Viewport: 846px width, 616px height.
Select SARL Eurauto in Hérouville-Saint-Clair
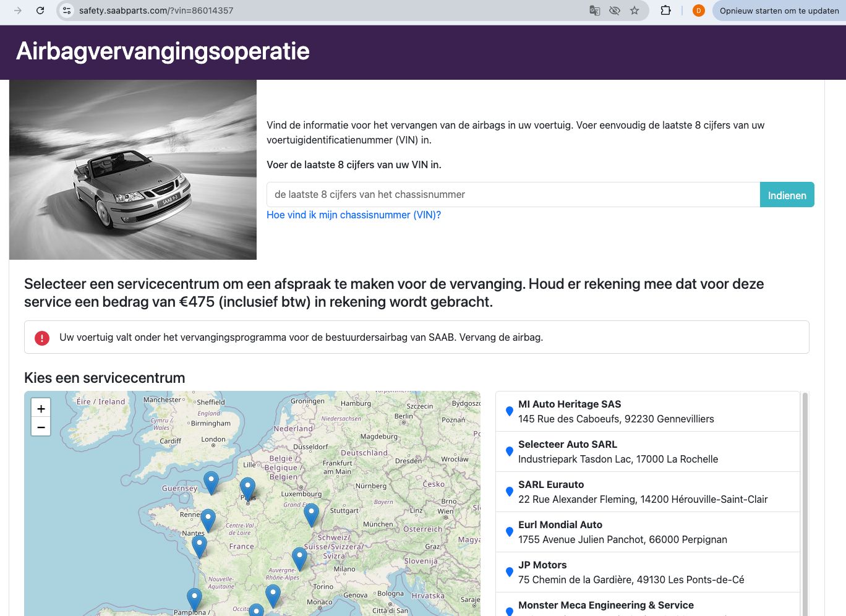pyautogui.click(x=647, y=492)
